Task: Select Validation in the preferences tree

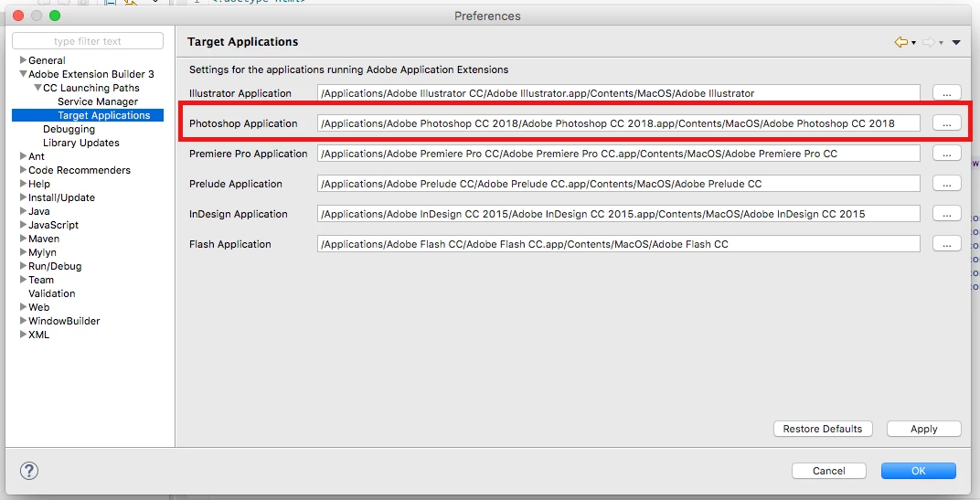Action: [x=51, y=293]
